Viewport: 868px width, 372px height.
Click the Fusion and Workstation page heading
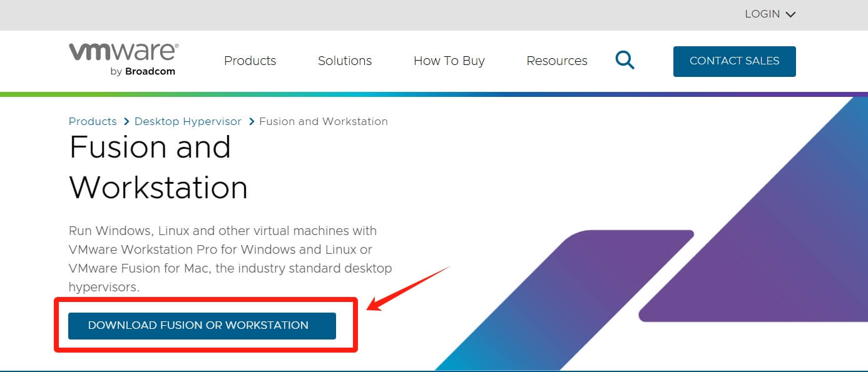(x=158, y=168)
